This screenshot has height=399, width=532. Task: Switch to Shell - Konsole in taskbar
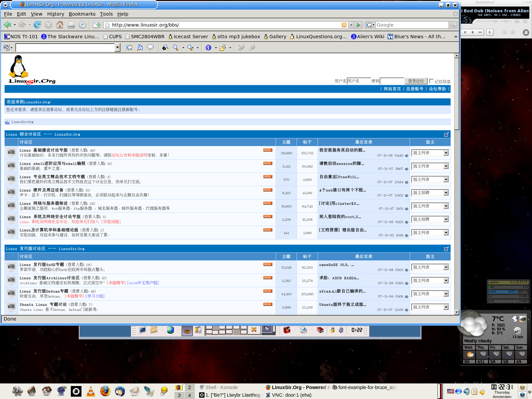click(218, 387)
